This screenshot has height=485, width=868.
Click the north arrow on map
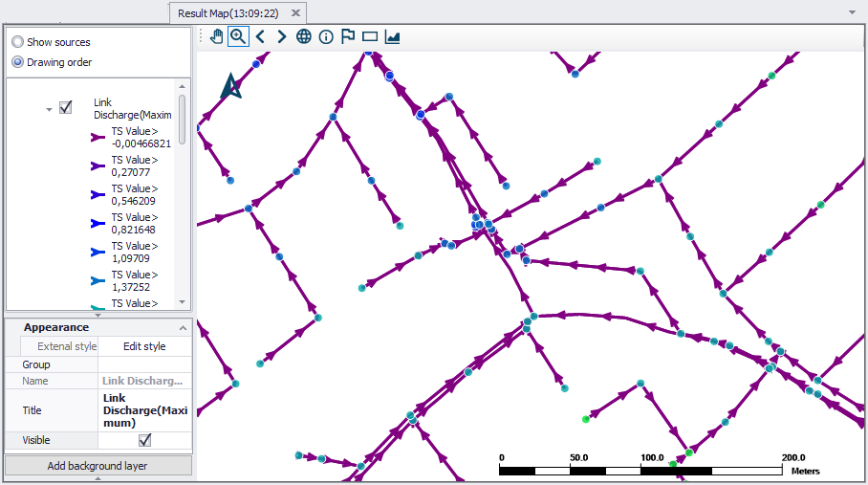[x=230, y=86]
